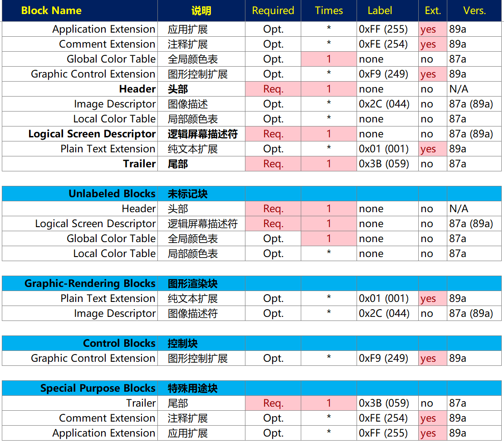Select the "控制块" heading cell
This screenshot has width=504, height=442.
(183, 344)
